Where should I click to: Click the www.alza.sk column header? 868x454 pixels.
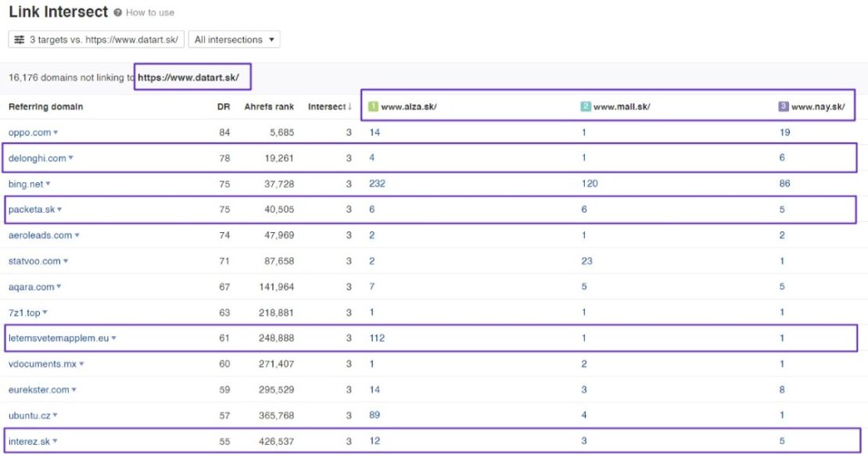(408, 107)
